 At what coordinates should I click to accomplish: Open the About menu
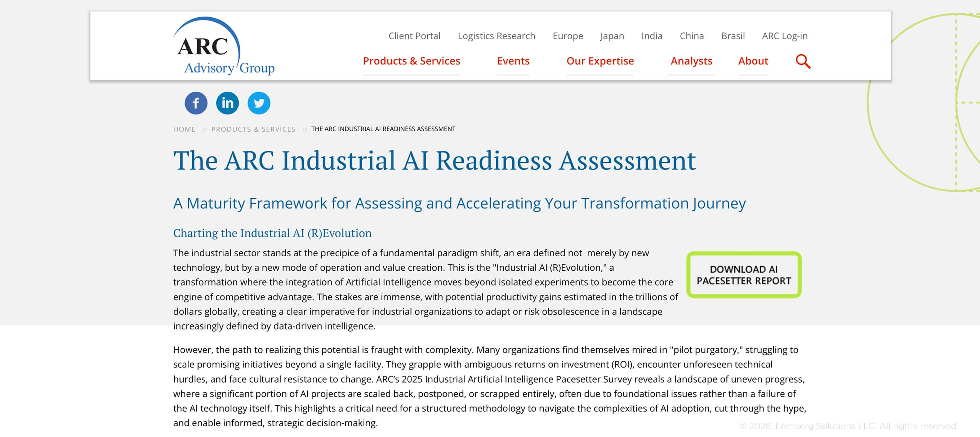tap(753, 61)
